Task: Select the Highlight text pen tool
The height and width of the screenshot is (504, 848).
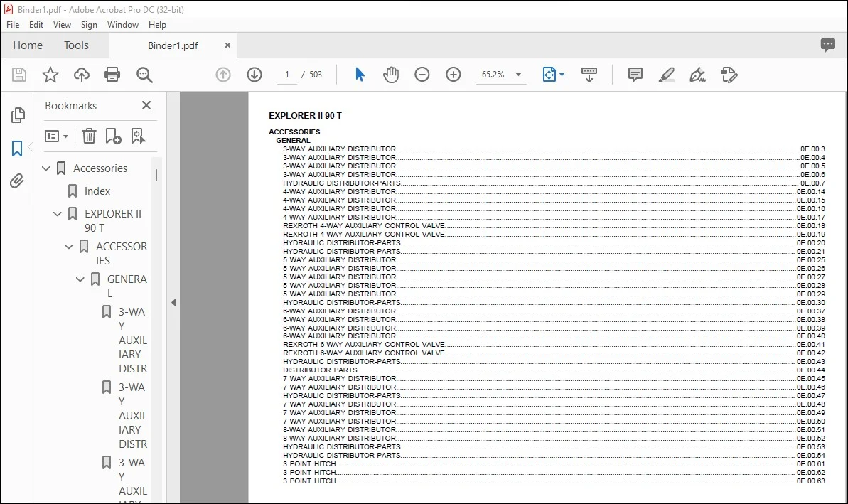Action: tap(666, 75)
